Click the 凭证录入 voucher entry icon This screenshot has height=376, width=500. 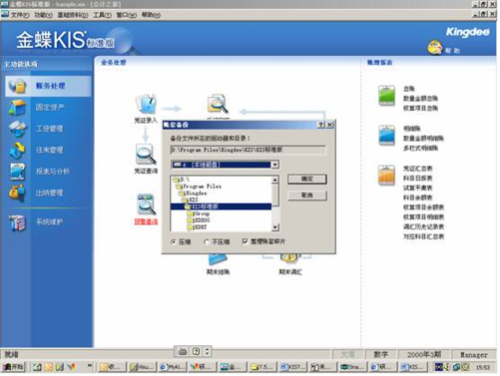pos(146,104)
